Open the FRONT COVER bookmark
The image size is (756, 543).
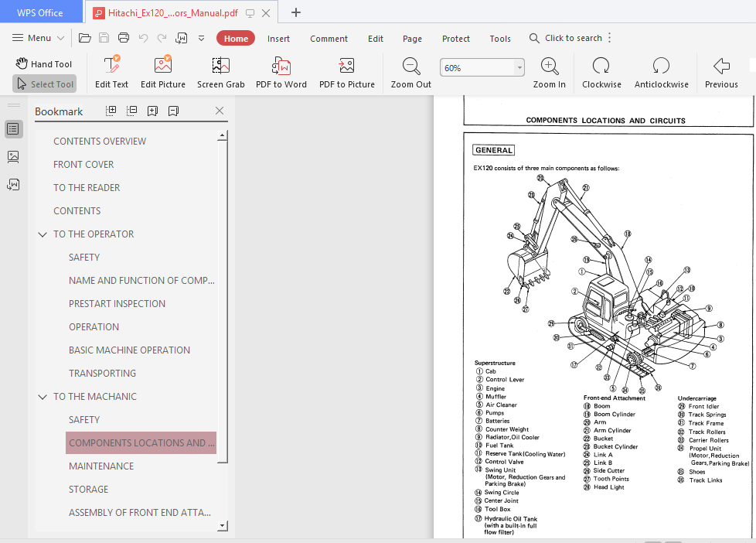pos(83,165)
